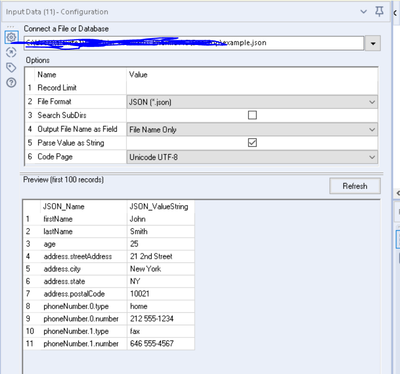Open the File Format JSON dropdown
The height and width of the screenshot is (374, 400).
click(252, 102)
